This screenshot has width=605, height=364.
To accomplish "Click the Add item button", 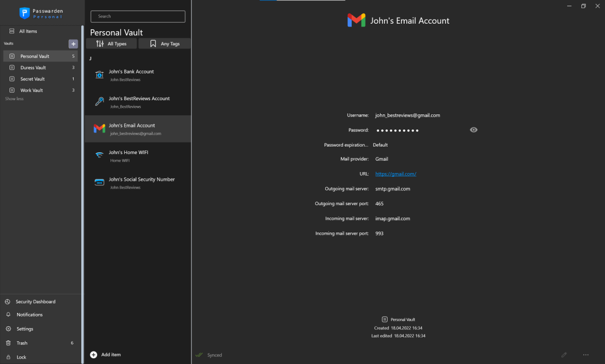I will [x=105, y=355].
